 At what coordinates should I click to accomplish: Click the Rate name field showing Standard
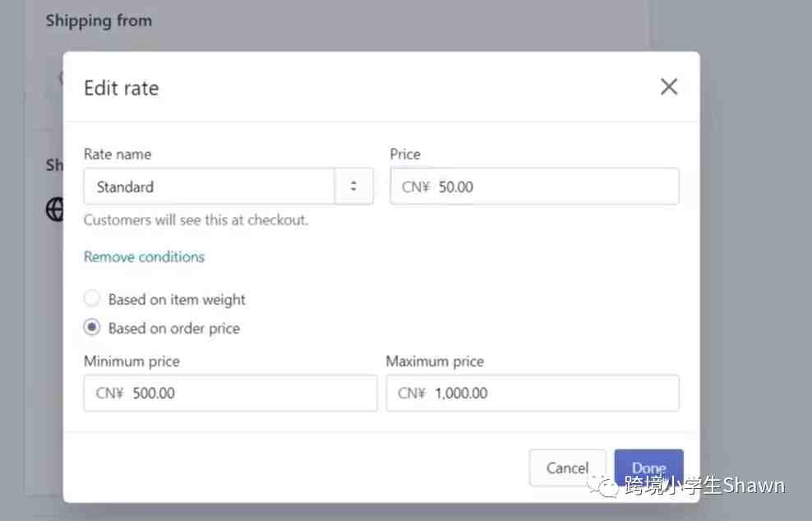point(209,187)
